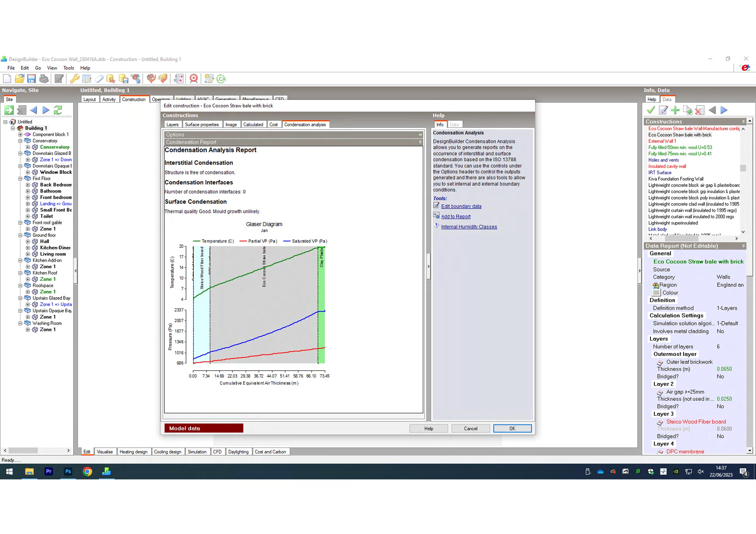
Task: Click the Chrome icon in the taskbar
Action: click(x=87, y=471)
